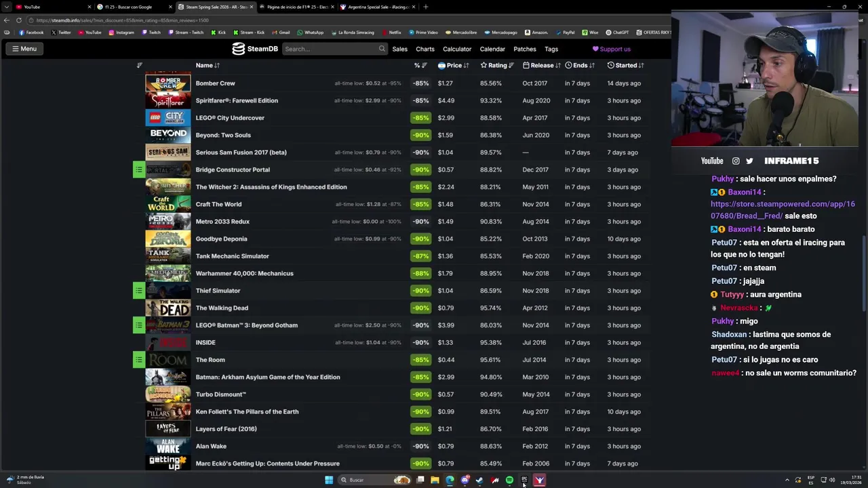The image size is (868, 488).
Task: Open the Alan Wake thumbnail
Action: (168, 446)
